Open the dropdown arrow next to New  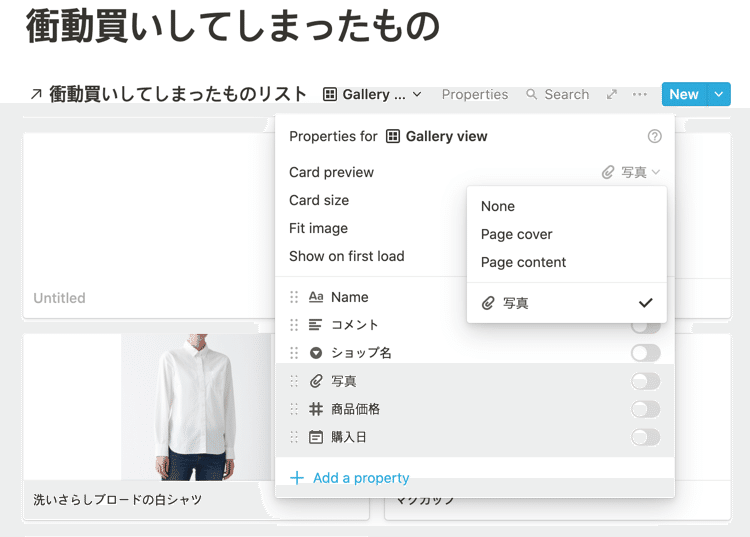718,94
